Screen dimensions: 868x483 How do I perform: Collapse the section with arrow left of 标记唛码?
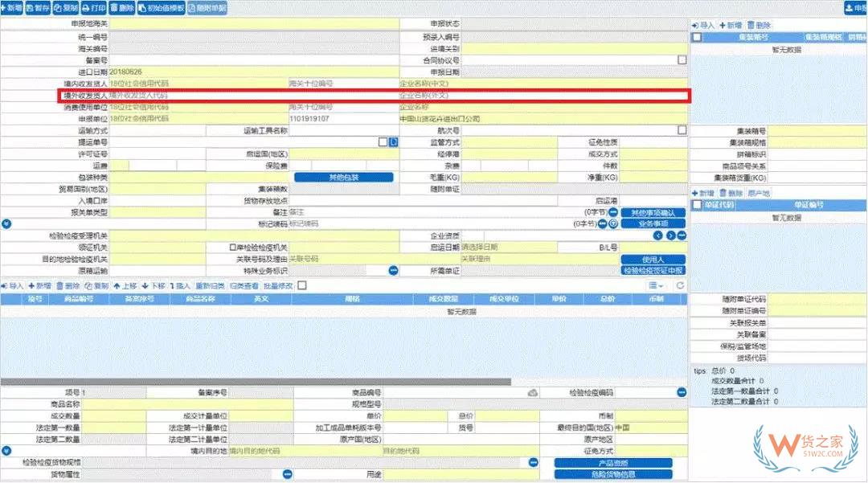6,224
